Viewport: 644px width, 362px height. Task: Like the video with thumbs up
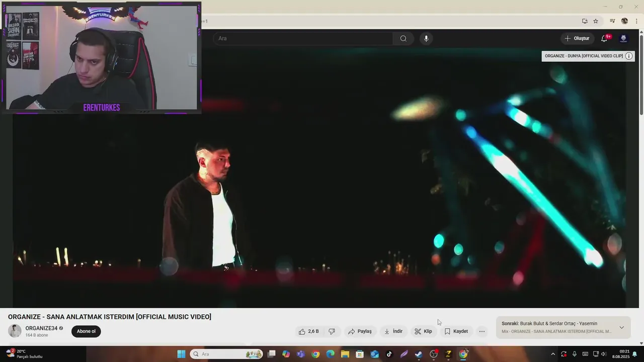[x=309, y=331]
